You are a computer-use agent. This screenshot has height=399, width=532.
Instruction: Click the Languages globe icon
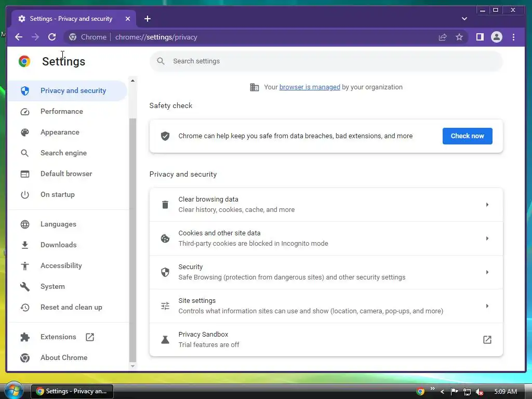(25, 224)
